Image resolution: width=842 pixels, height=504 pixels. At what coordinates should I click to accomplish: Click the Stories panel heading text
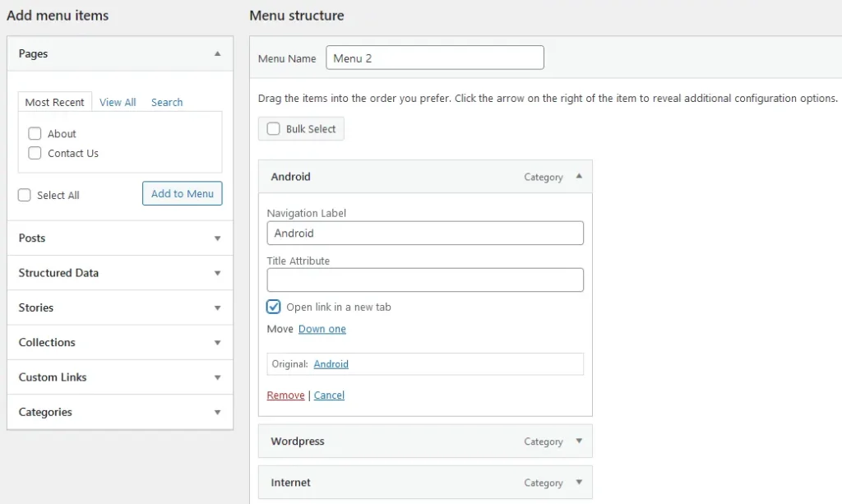tap(36, 308)
